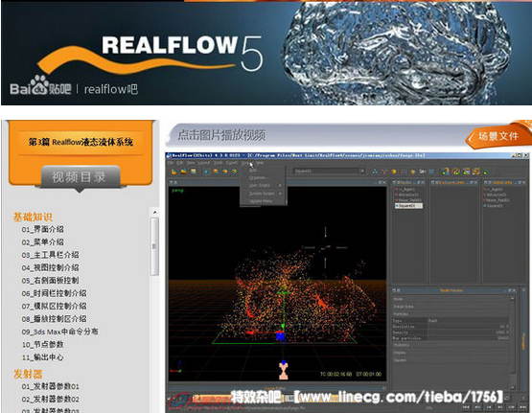Expand the Statistics section in Node Params
Image resolution: width=532 pixels, height=413 pixels.
click(x=451, y=345)
